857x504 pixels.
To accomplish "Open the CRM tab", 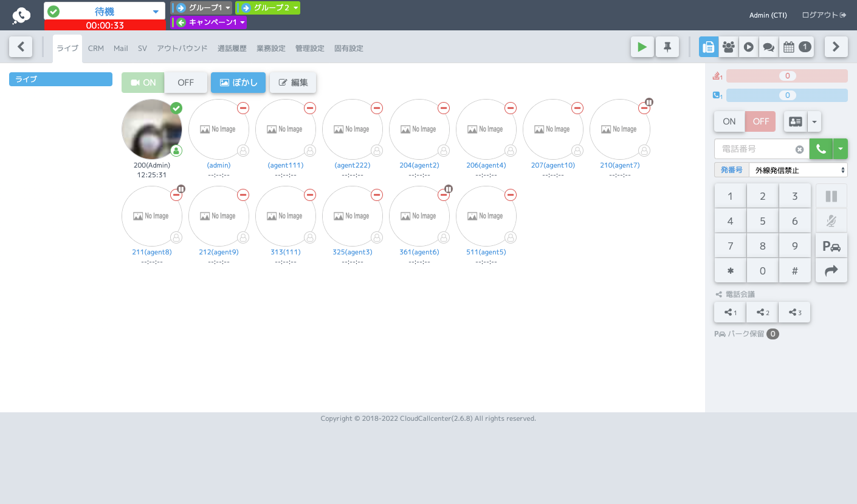I will [96, 49].
